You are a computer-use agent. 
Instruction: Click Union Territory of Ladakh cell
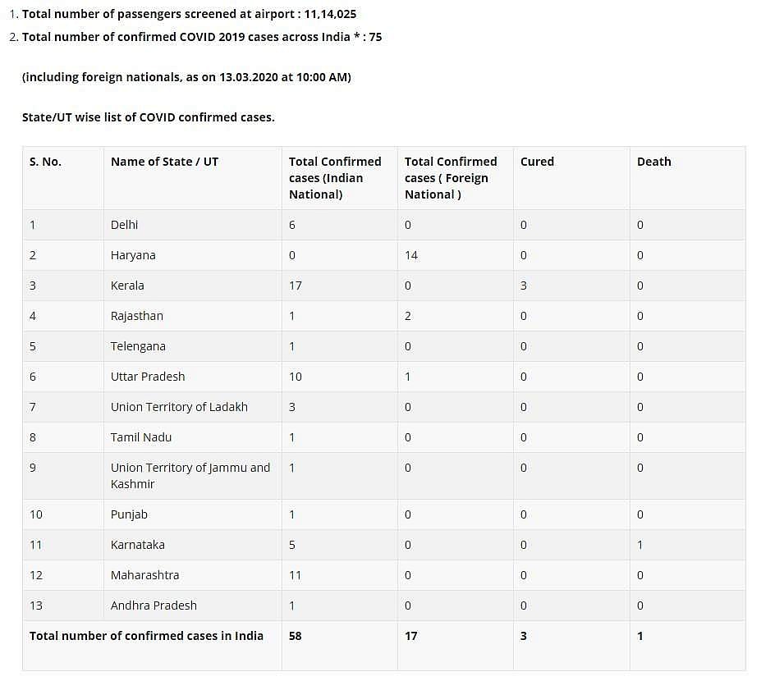(179, 407)
